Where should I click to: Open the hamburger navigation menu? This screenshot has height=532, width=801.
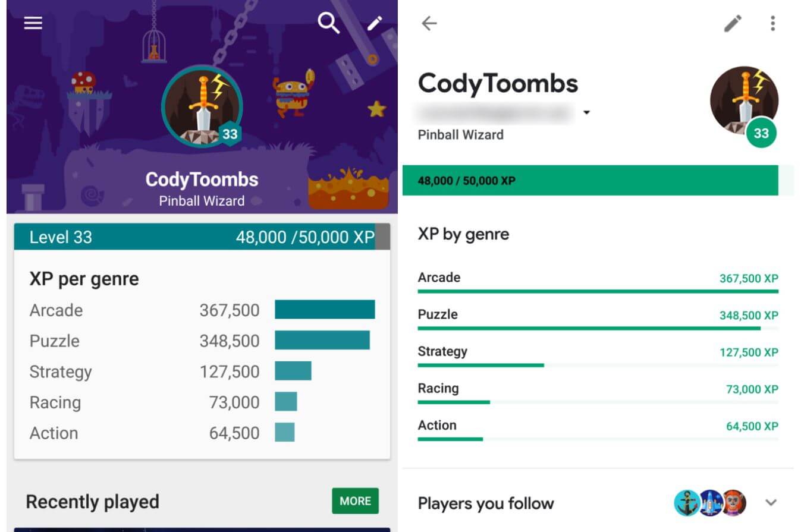pyautogui.click(x=33, y=23)
